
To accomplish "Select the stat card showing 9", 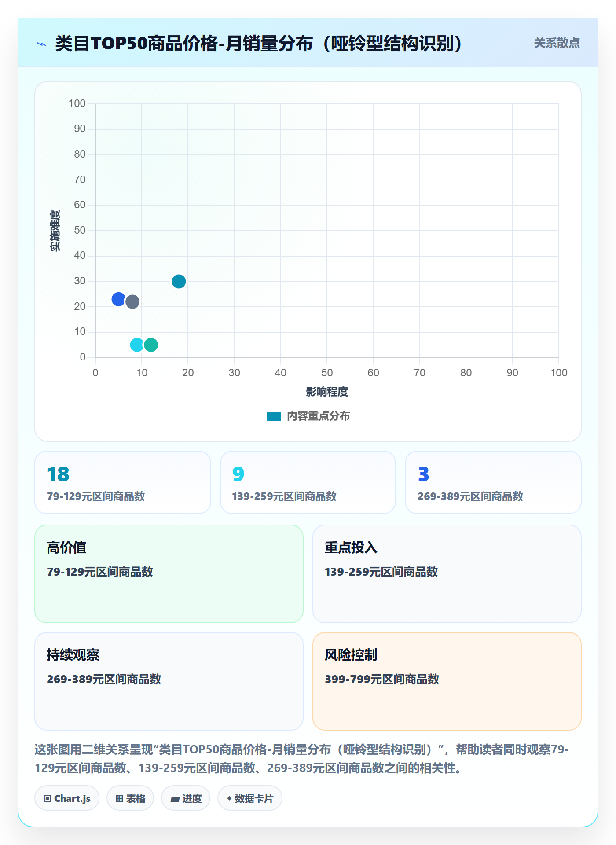I will coord(308,482).
